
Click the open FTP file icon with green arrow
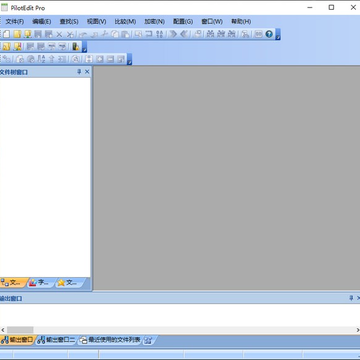(28, 34)
